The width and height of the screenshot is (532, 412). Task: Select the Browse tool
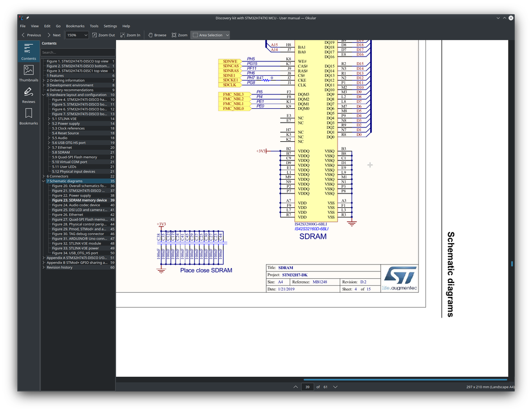tap(157, 35)
